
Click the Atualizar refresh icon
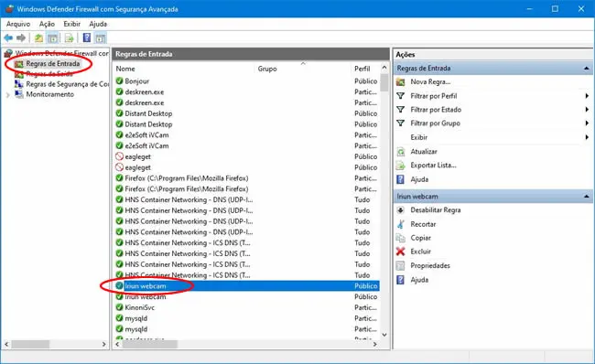tap(400, 152)
